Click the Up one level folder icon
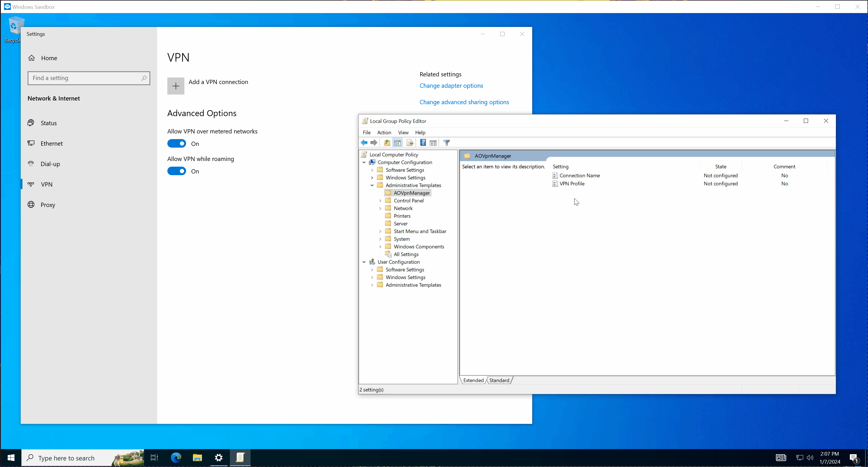Image resolution: width=868 pixels, height=467 pixels. [387, 143]
